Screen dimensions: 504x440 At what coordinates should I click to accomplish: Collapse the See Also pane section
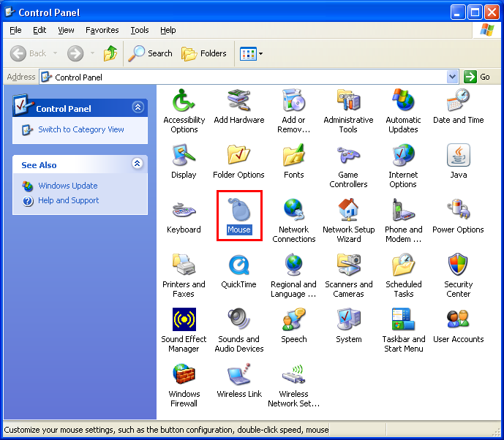(x=138, y=164)
